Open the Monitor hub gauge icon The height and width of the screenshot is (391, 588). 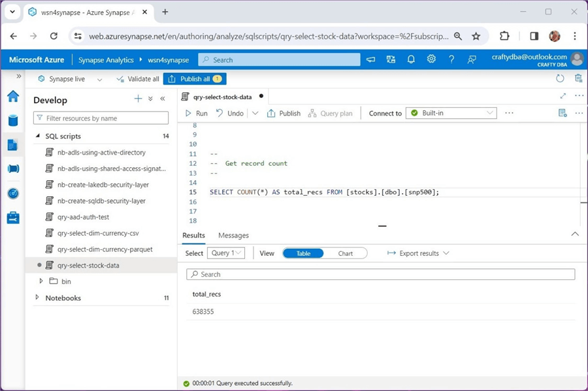coord(13,193)
